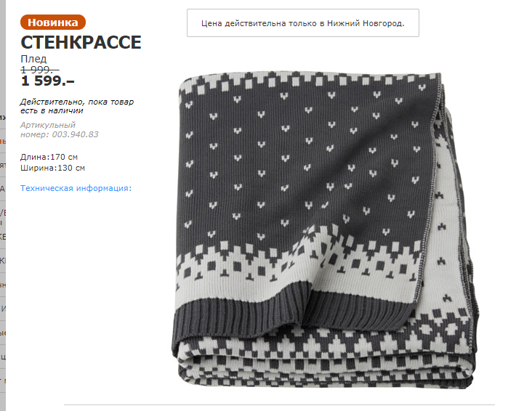The height and width of the screenshot is (411, 532).
Task: Open the Техническая информация link
Action: click(x=76, y=188)
